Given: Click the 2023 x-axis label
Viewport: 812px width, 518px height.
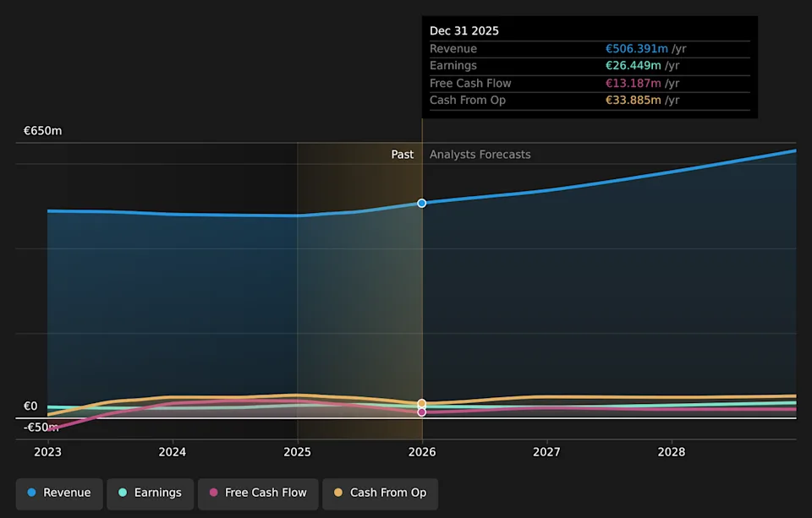Looking at the screenshot, I should (47, 452).
